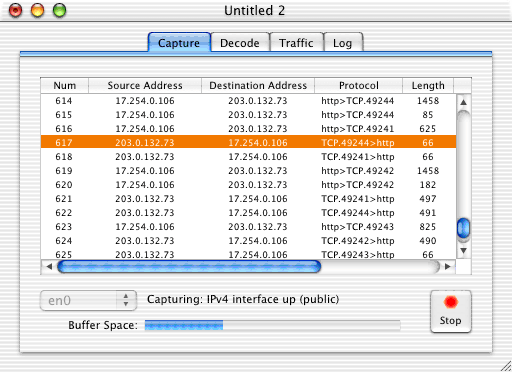Viewport: 512px width, 372px height.
Task: Close the Untitled 2 window
Action: point(15,10)
